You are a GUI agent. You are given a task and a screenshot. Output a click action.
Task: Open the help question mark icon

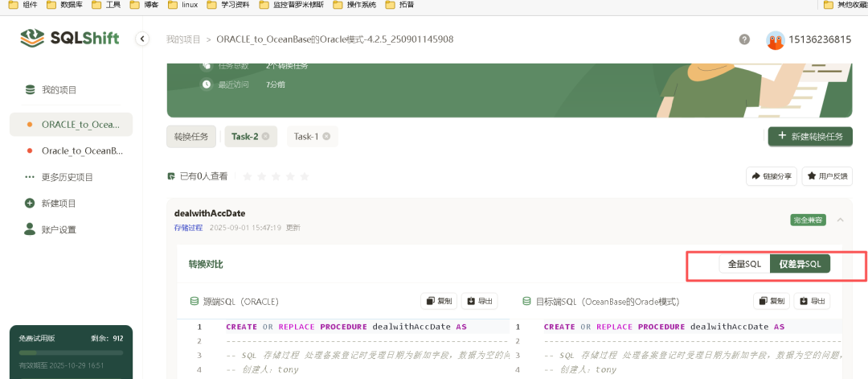(744, 39)
